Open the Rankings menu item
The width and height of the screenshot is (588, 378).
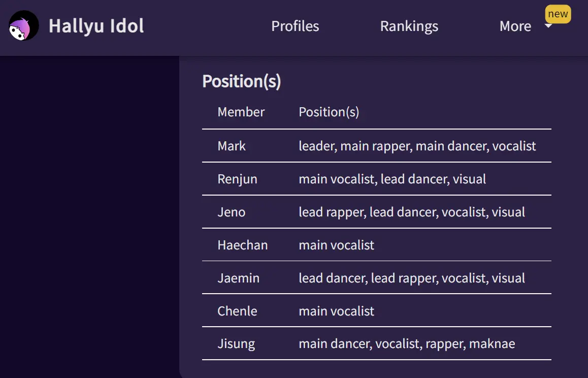click(409, 26)
